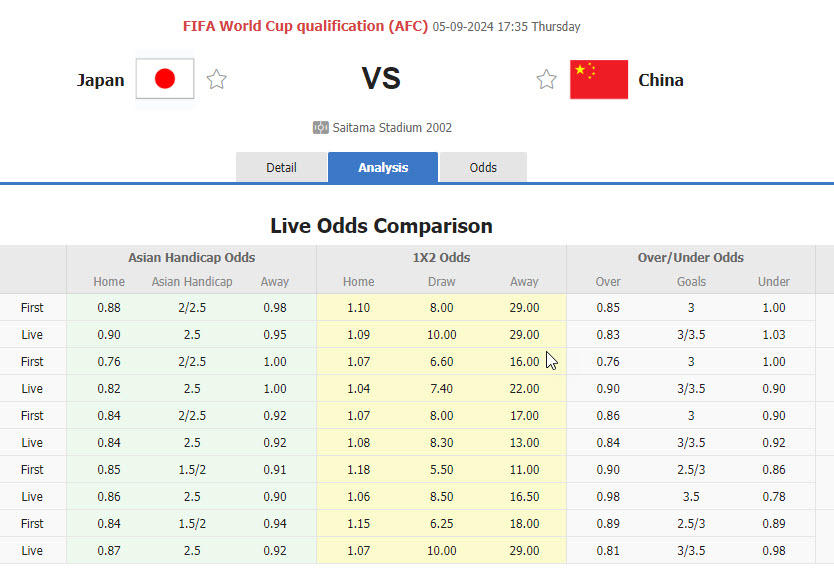Screen dimensions: 834x568
Task: Click the Over/Under Odds column header
Action: [691, 257]
